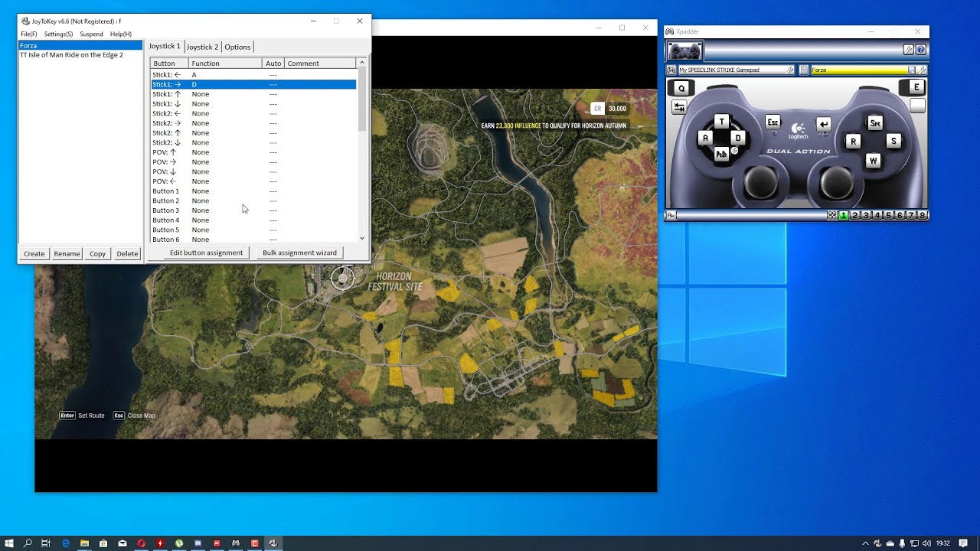Select the Button 1 row in assignment list
This screenshot has width=980, height=551.
pyautogui.click(x=253, y=191)
